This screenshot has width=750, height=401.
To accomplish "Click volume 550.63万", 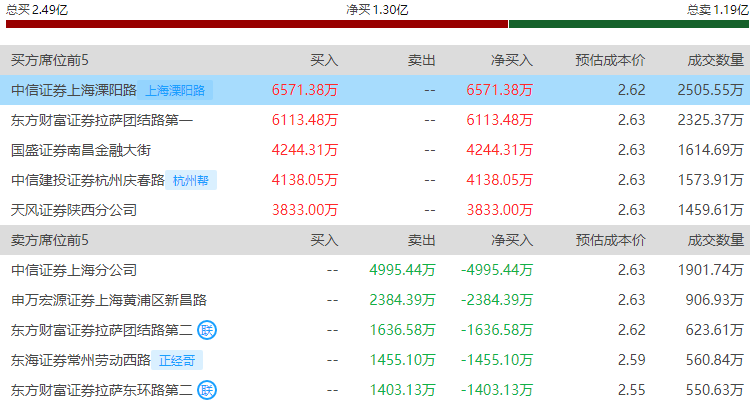I will point(715,390).
